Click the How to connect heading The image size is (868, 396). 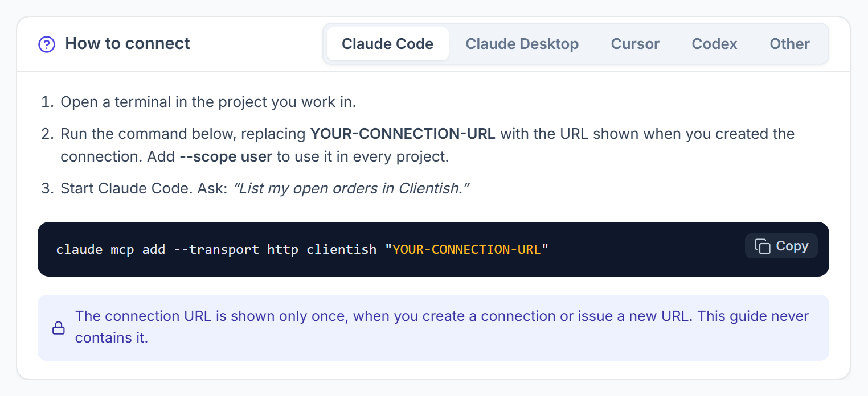[x=128, y=44]
